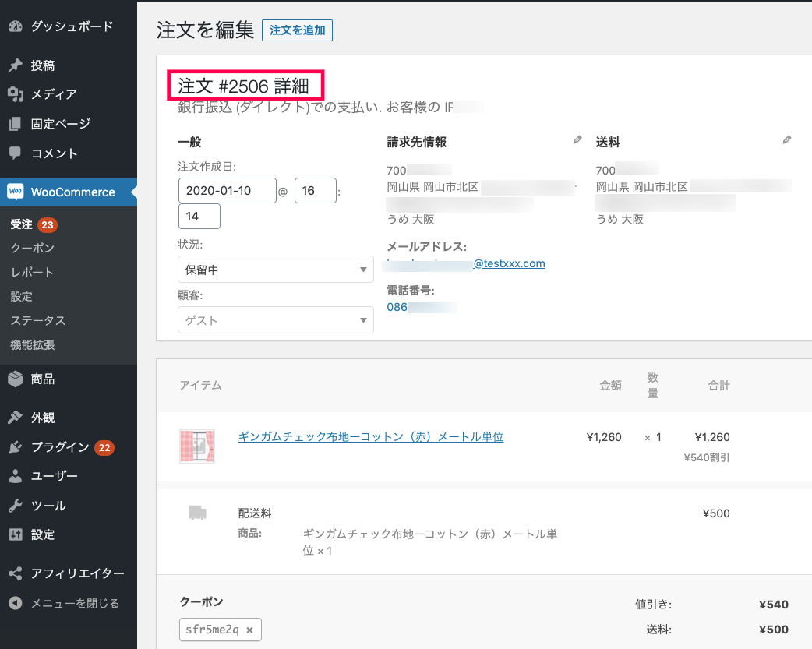Click the Dashboard gauge icon

point(16,26)
